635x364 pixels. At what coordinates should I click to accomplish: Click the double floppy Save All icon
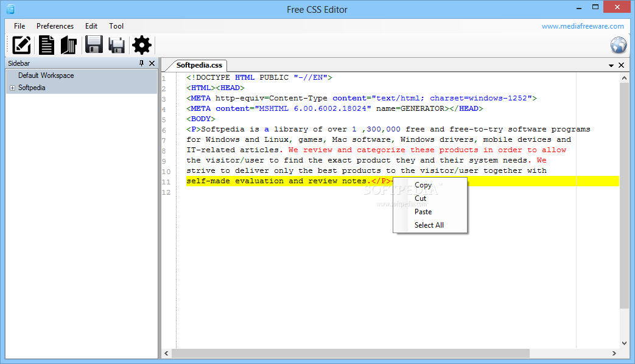click(x=117, y=46)
